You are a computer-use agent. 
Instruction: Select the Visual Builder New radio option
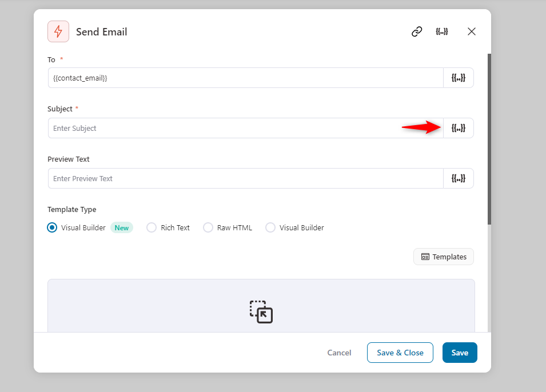click(x=52, y=227)
